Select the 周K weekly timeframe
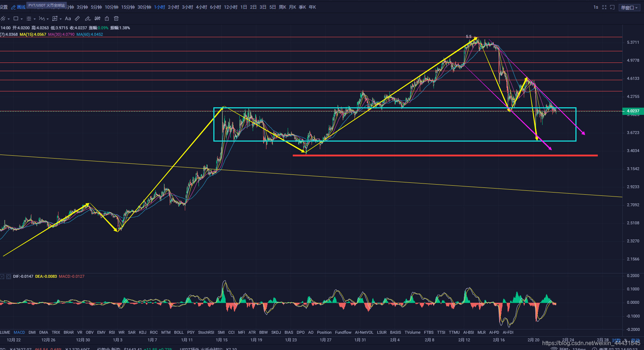 (283, 7)
